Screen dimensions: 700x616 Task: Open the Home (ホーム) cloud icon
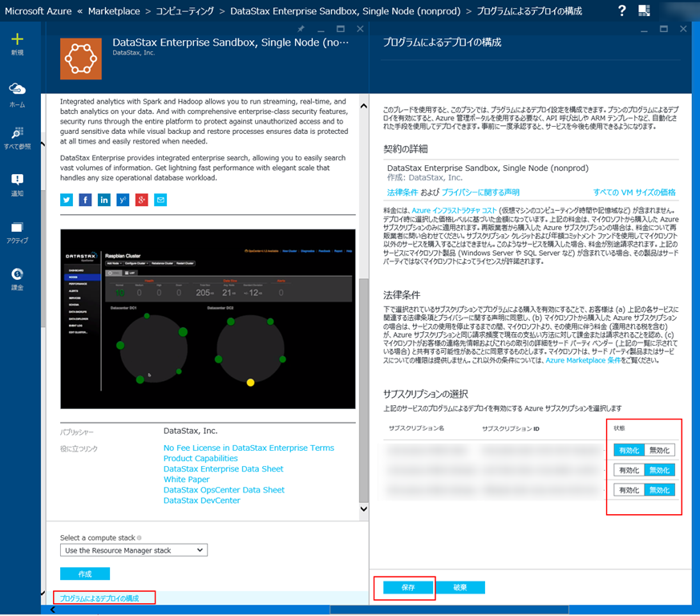(17, 88)
